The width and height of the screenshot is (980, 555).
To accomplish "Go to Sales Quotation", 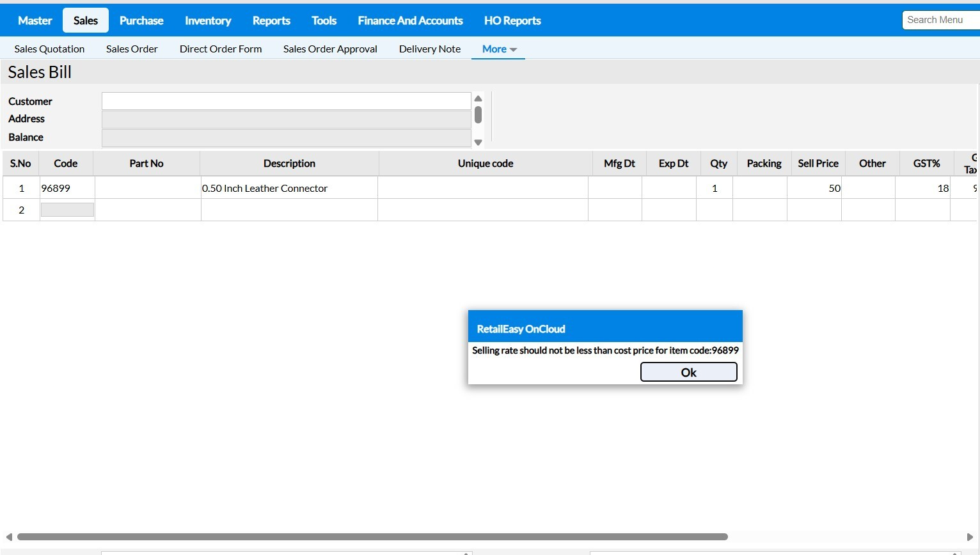I will (x=49, y=49).
